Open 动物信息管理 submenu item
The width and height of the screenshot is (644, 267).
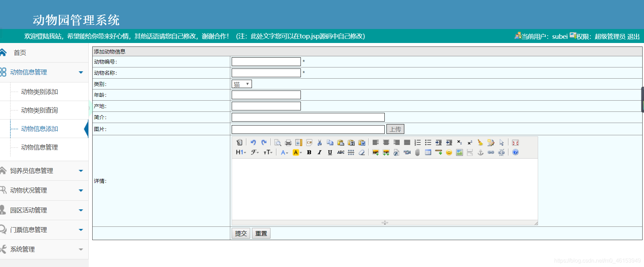[39, 147]
